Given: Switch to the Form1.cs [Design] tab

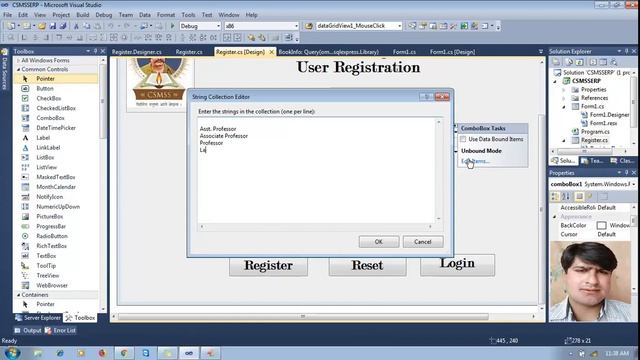Looking at the screenshot, I should 452,52.
